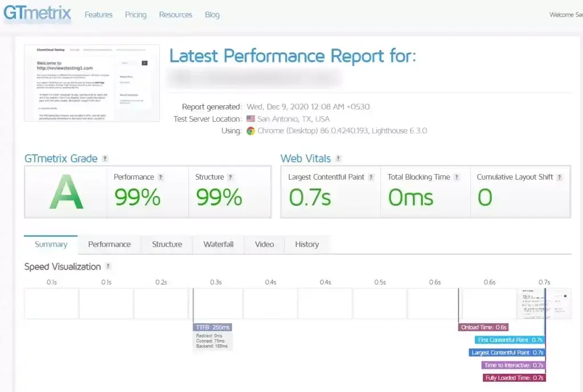The height and width of the screenshot is (392, 583).
Task: Open the Pricing page
Action: coord(136,15)
